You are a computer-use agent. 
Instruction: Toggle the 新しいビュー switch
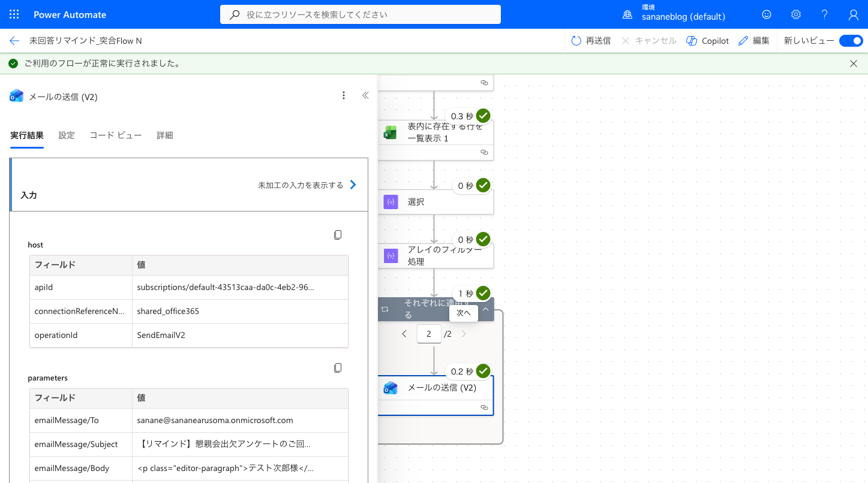click(851, 41)
